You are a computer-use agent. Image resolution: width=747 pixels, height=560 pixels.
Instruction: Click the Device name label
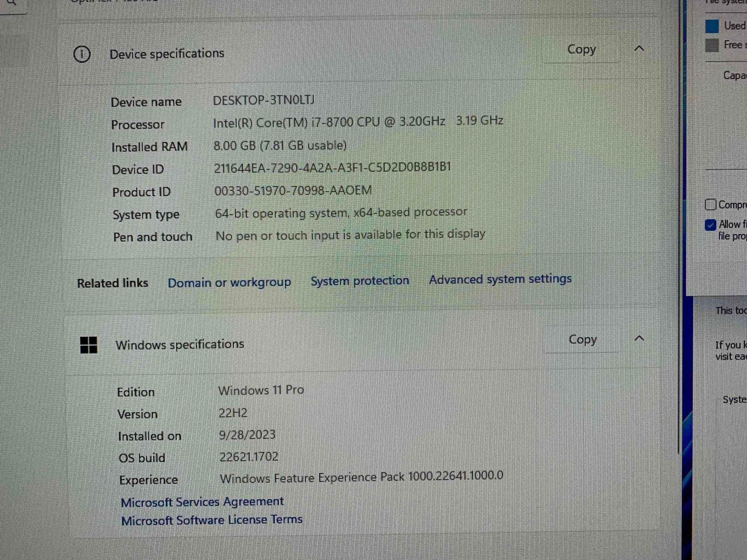pyautogui.click(x=146, y=102)
